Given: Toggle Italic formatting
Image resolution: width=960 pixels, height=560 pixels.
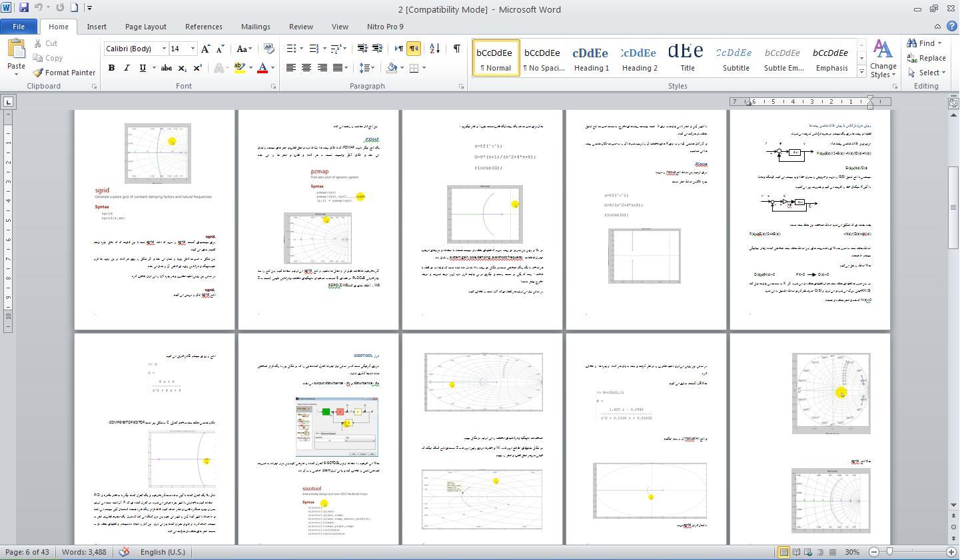Looking at the screenshot, I should 127,68.
